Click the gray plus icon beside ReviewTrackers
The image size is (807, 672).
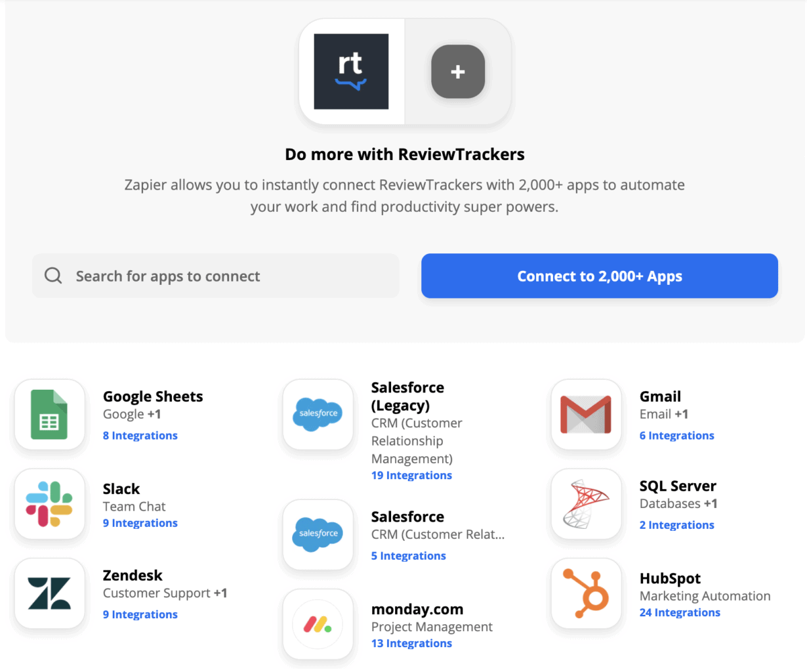pyautogui.click(x=457, y=71)
